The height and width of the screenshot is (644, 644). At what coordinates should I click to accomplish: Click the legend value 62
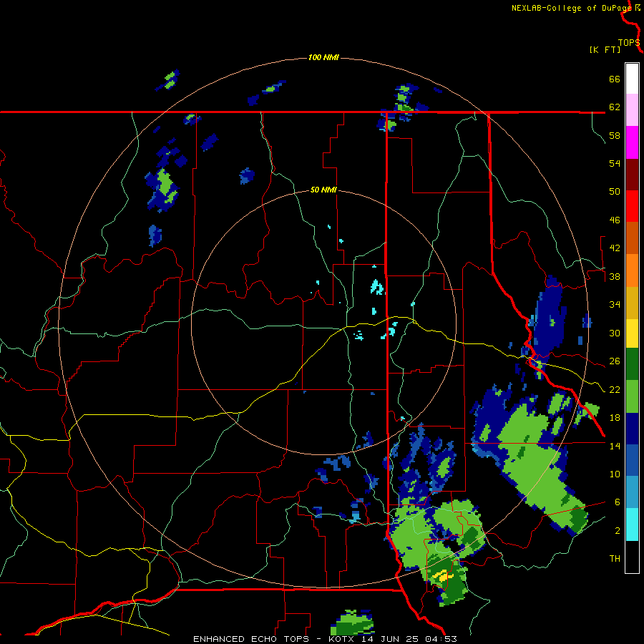[615, 107]
